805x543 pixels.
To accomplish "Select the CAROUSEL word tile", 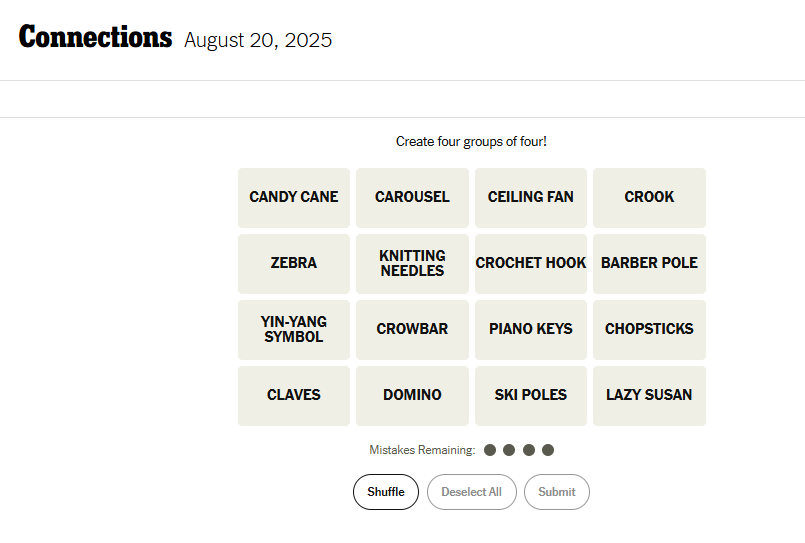I will pos(412,197).
